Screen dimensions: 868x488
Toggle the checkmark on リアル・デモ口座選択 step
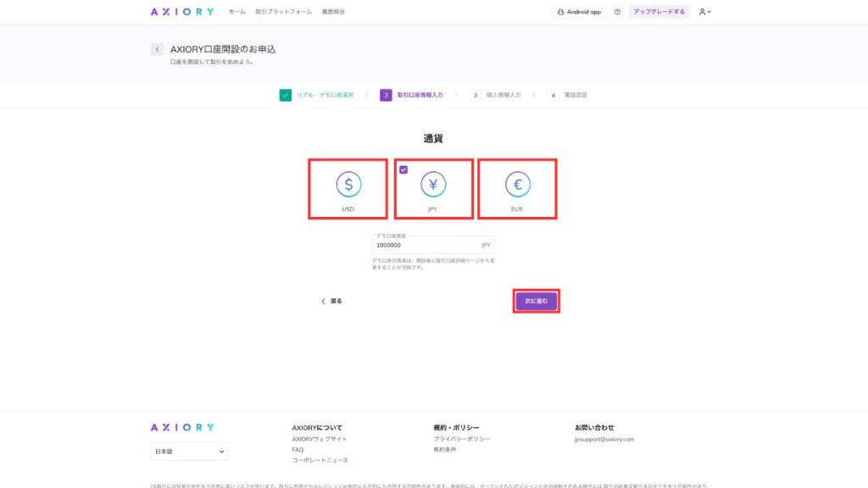[285, 95]
